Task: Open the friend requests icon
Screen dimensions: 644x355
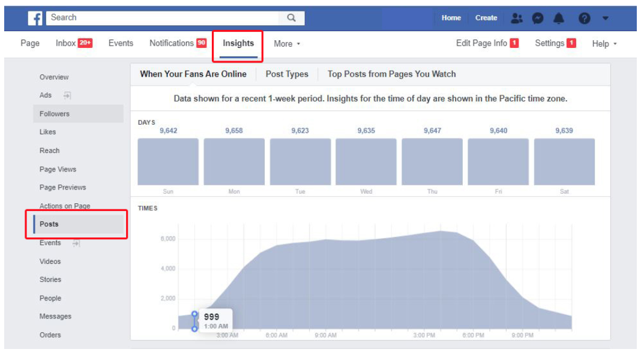Action: tap(516, 18)
